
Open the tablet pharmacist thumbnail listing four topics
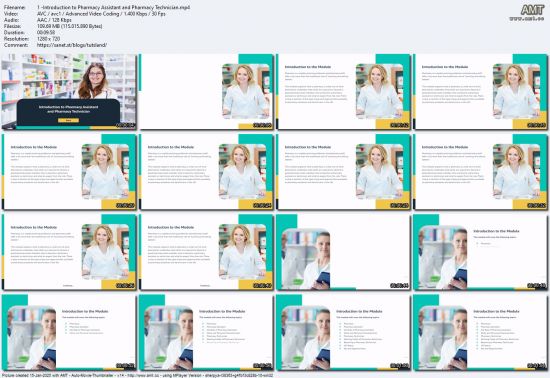point(69,332)
